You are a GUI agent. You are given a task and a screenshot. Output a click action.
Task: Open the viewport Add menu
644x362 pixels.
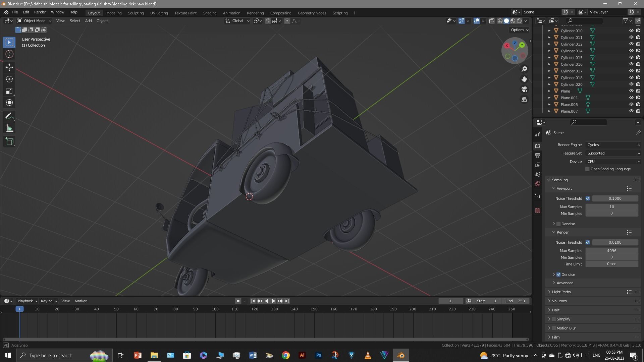[x=88, y=21]
